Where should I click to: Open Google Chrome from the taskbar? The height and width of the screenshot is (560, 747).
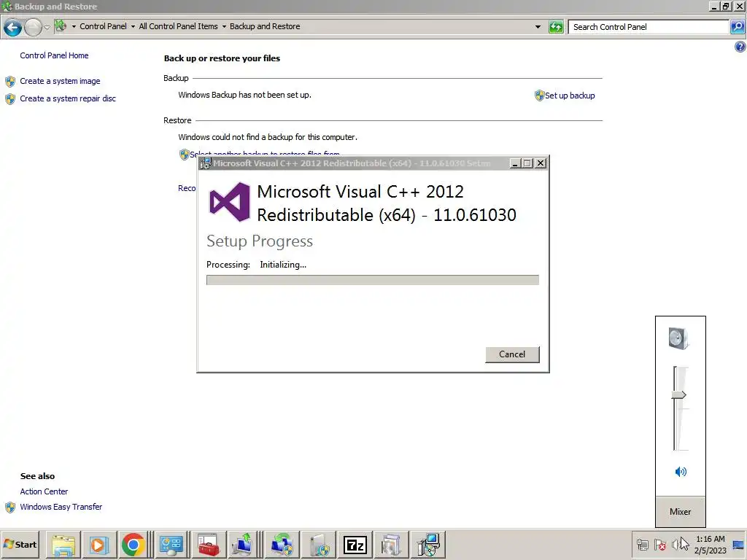point(133,545)
